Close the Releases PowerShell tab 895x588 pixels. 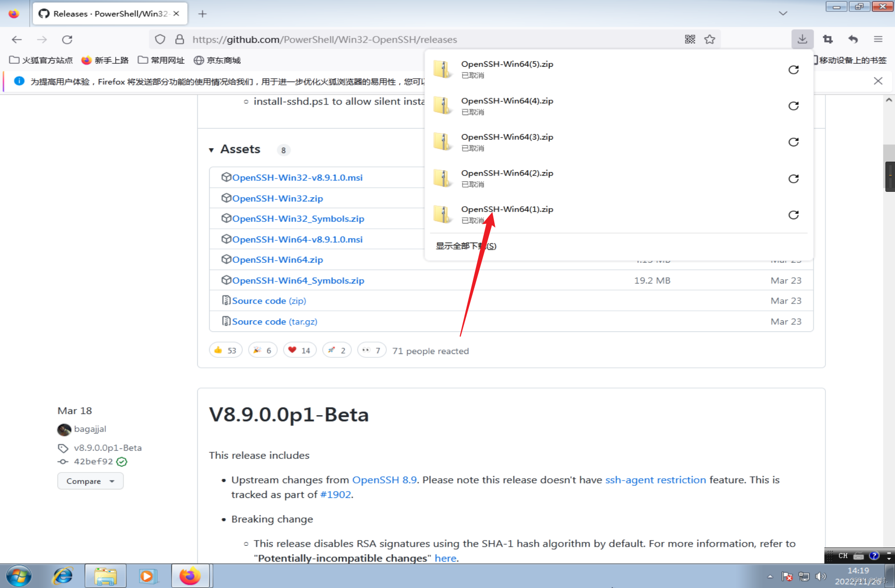(x=176, y=13)
